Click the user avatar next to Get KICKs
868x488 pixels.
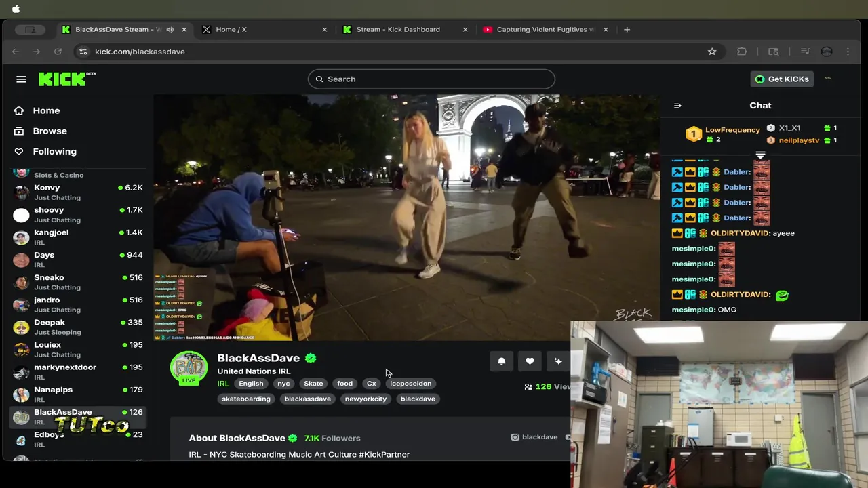coord(827,79)
